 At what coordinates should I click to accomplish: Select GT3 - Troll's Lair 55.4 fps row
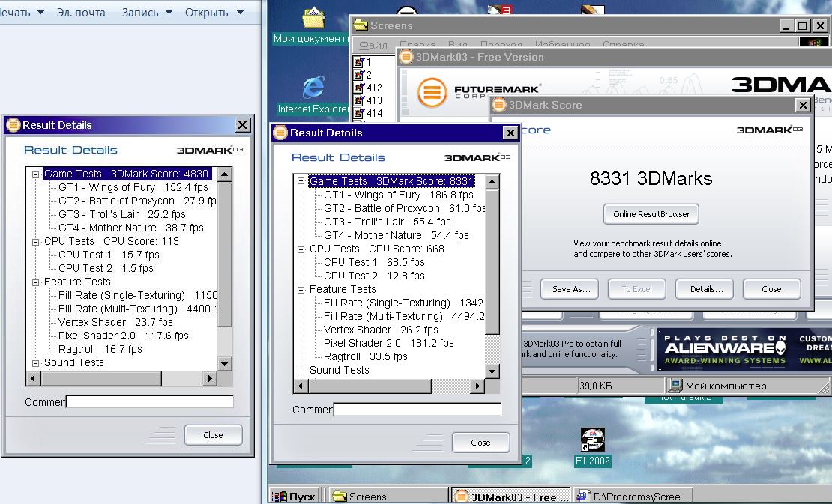coord(388,222)
